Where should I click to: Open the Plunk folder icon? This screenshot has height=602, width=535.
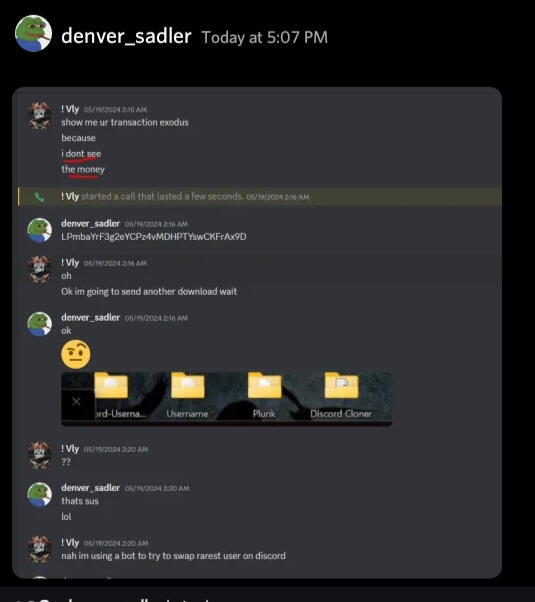point(264,385)
